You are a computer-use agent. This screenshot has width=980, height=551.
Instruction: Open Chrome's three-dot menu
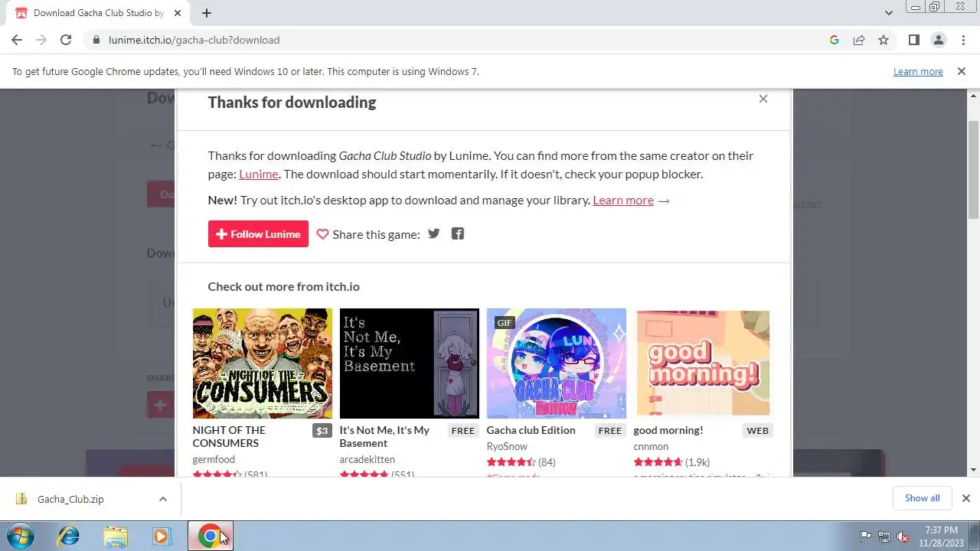[963, 40]
